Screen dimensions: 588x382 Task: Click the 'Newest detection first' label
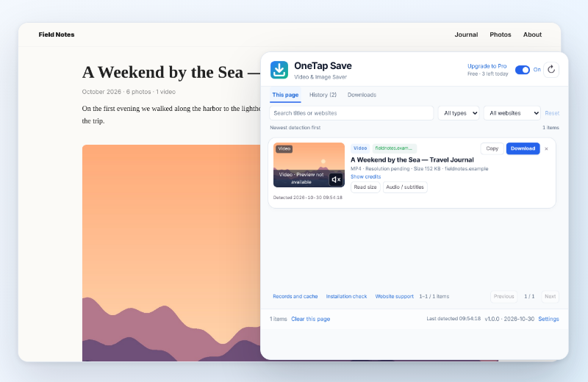(295, 128)
